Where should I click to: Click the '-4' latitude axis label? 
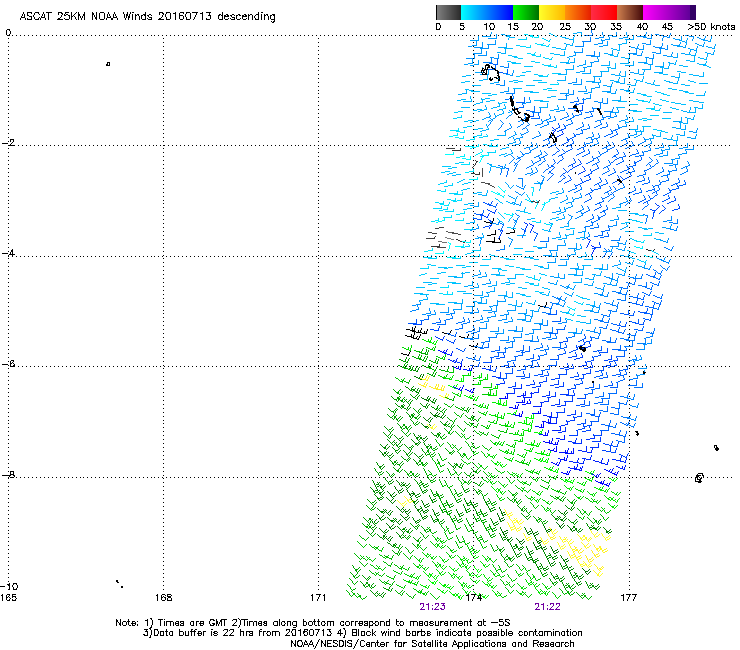pyautogui.click(x=8, y=253)
